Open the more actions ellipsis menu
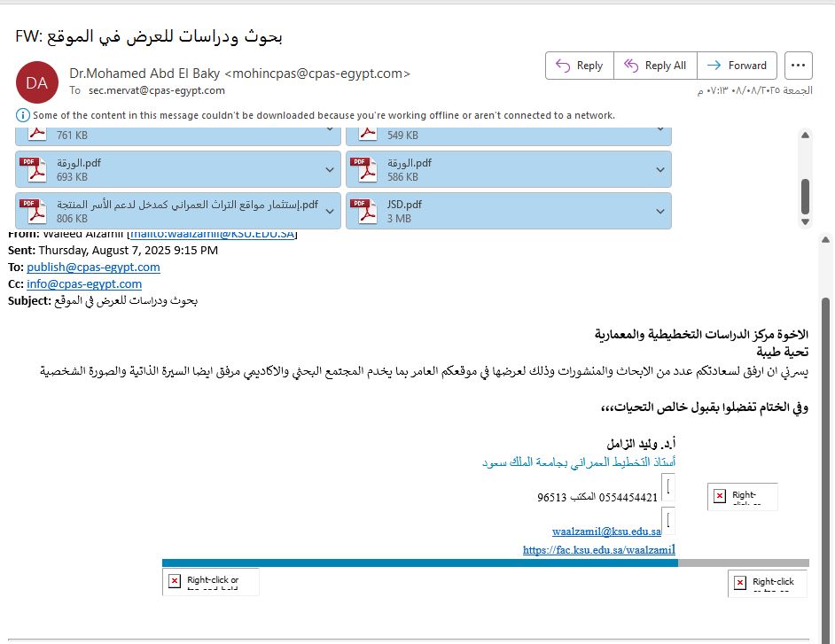 point(799,66)
